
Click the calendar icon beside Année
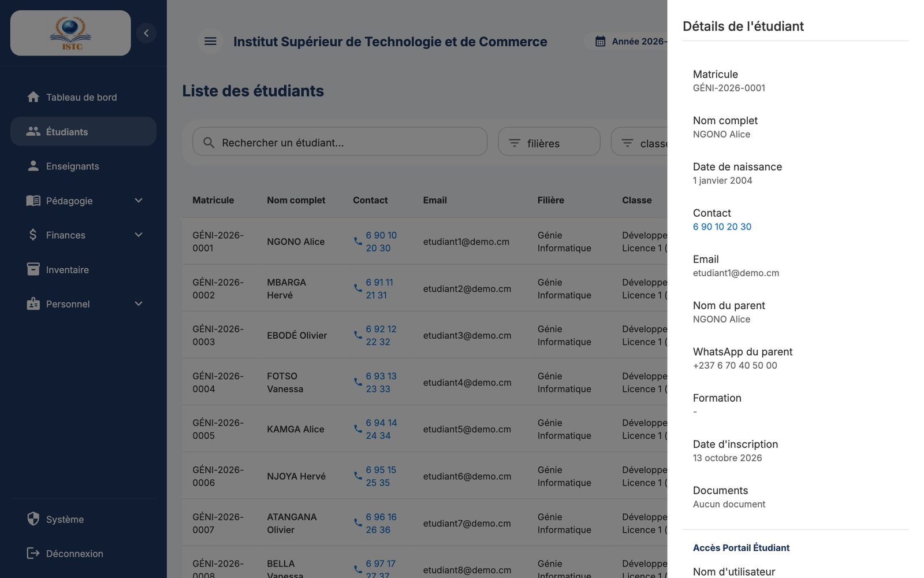[x=601, y=42]
